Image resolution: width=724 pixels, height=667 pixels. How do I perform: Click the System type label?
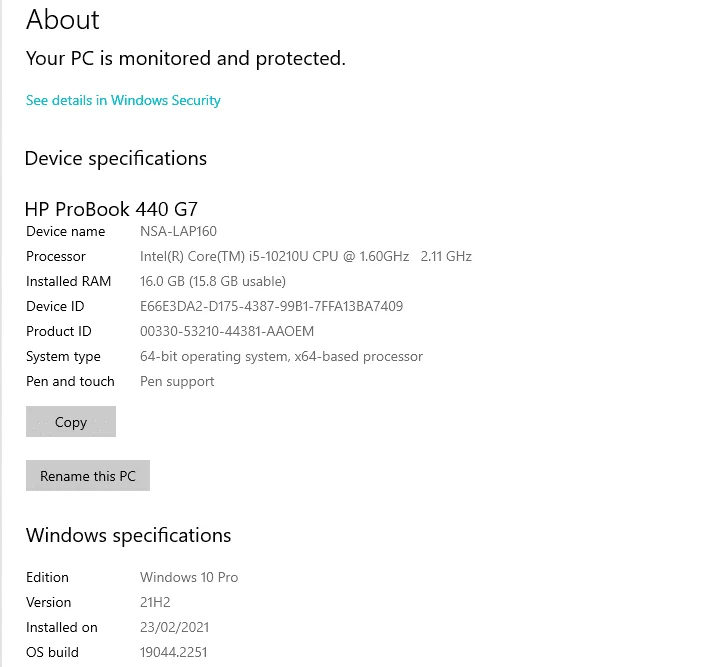63,356
